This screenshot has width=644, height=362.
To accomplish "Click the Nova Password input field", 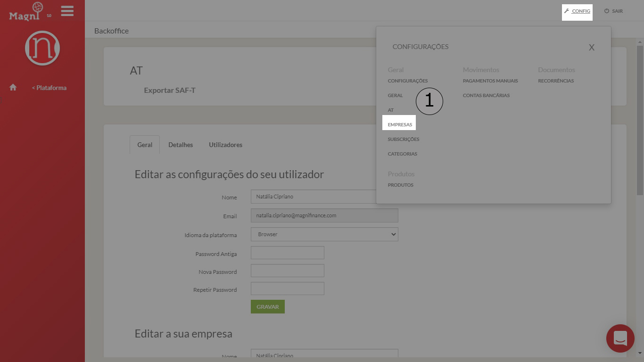I will coord(287,270).
